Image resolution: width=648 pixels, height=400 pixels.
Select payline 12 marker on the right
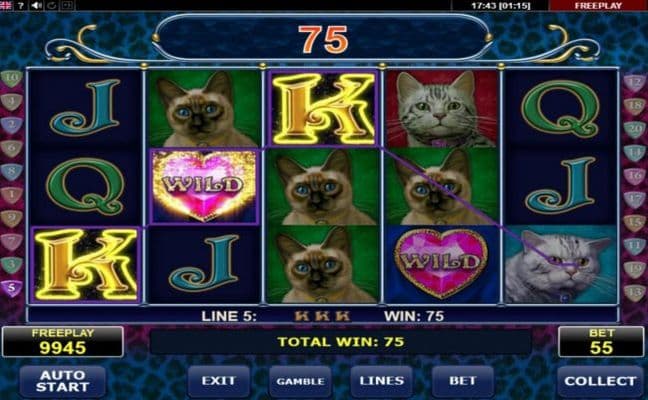634,82
